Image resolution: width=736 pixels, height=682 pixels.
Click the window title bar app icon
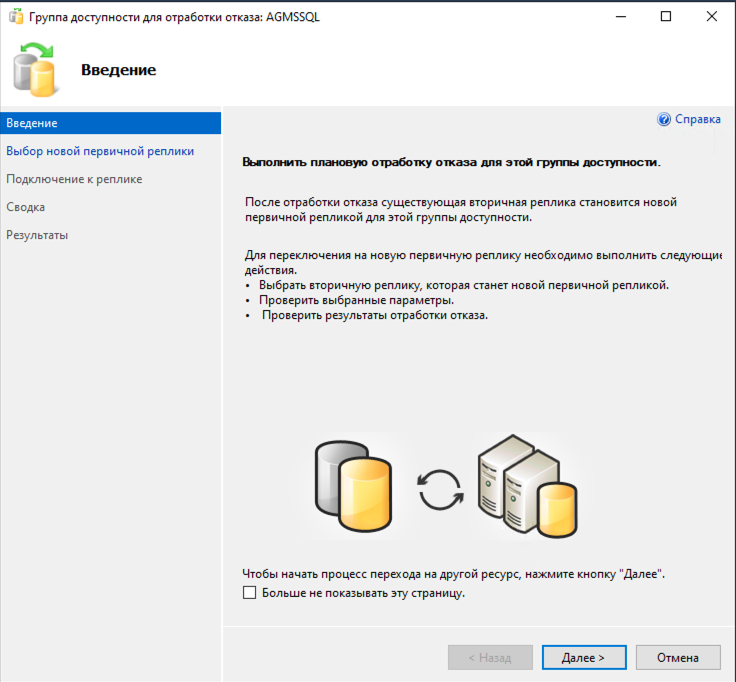pyautogui.click(x=16, y=17)
